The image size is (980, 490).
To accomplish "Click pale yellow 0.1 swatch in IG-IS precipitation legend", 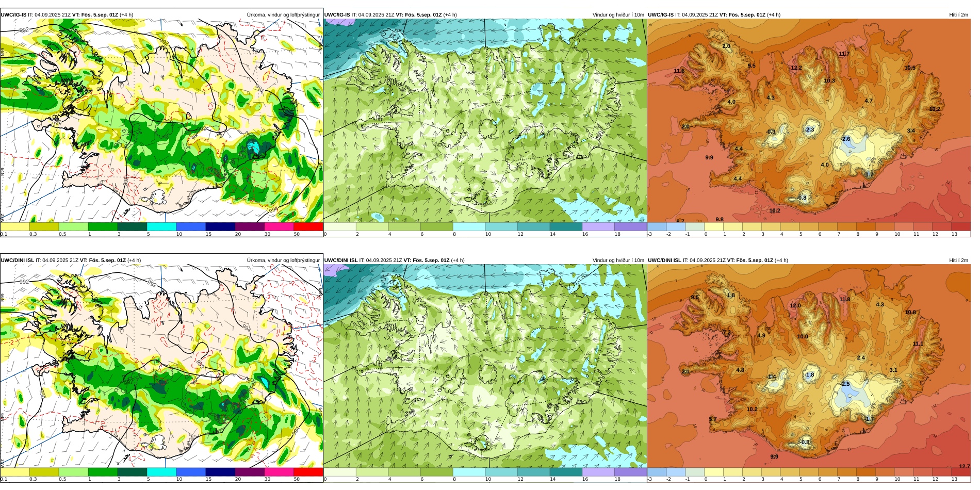I will tap(14, 226).
